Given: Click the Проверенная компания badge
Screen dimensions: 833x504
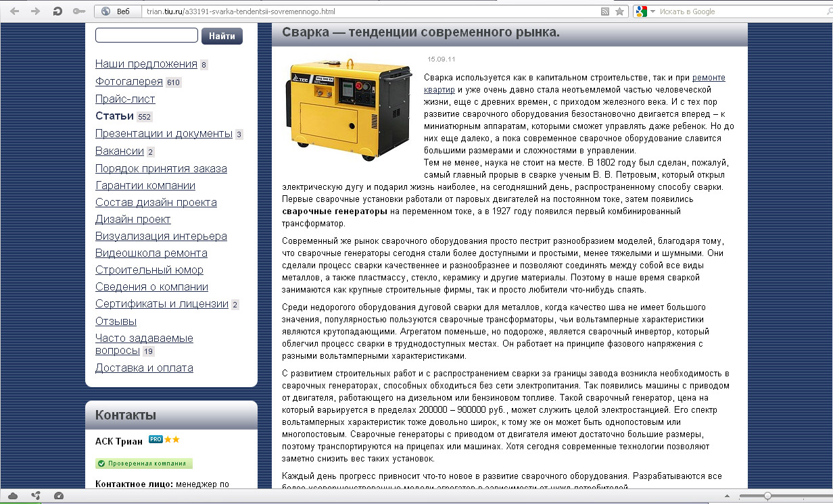Looking at the screenshot, I should 144,463.
